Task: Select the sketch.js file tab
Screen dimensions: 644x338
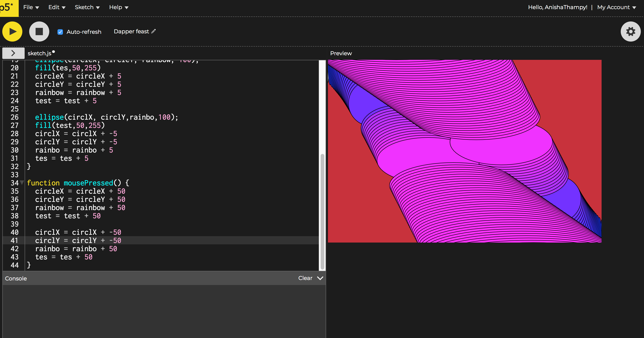Action: click(39, 53)
